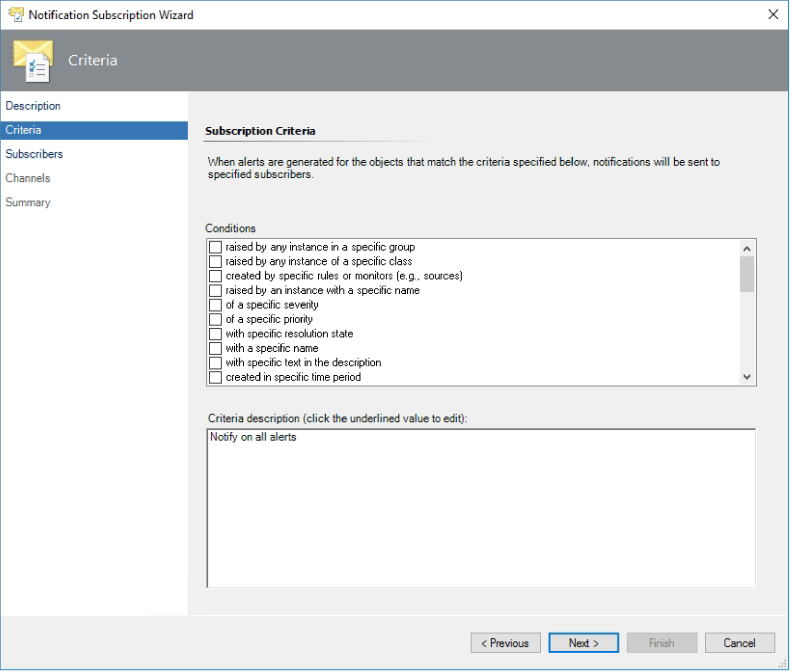Enable 'of a specific priority' condition
Screen dimensions: 790x672
point(215,319)
